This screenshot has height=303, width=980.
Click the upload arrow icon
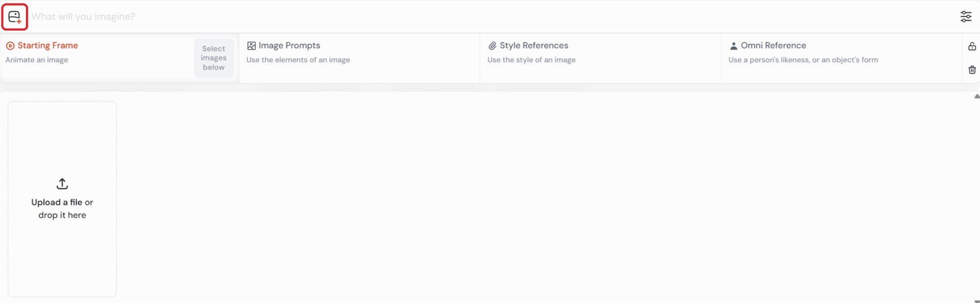pyautogui.click(x=62, y=183)
